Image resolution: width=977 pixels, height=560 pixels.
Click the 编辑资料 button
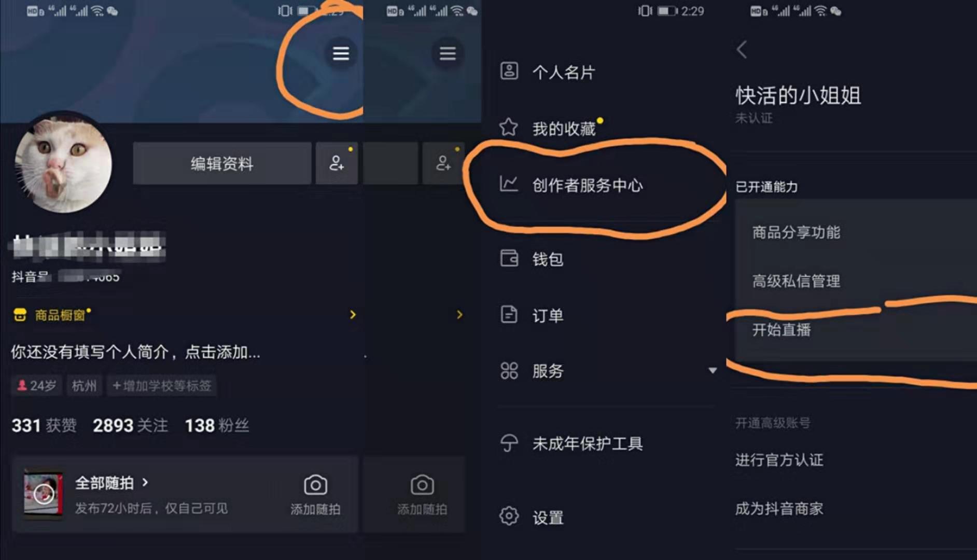point(222,163)
